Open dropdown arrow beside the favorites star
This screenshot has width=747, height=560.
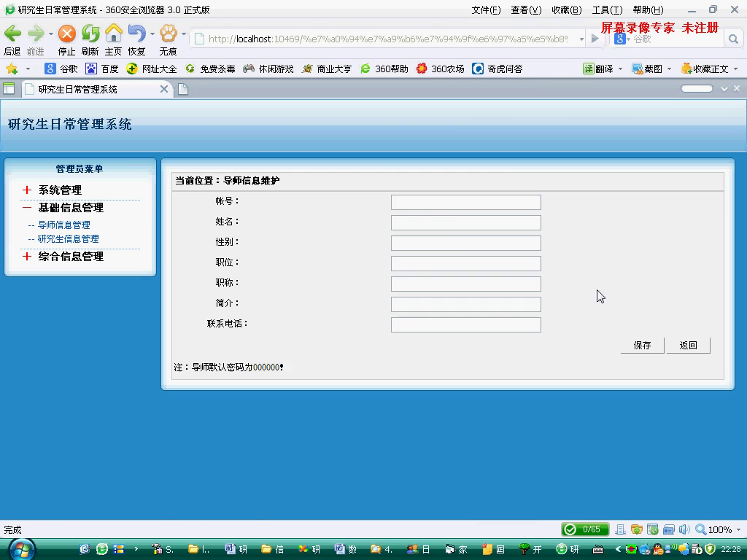pos(28,69)
